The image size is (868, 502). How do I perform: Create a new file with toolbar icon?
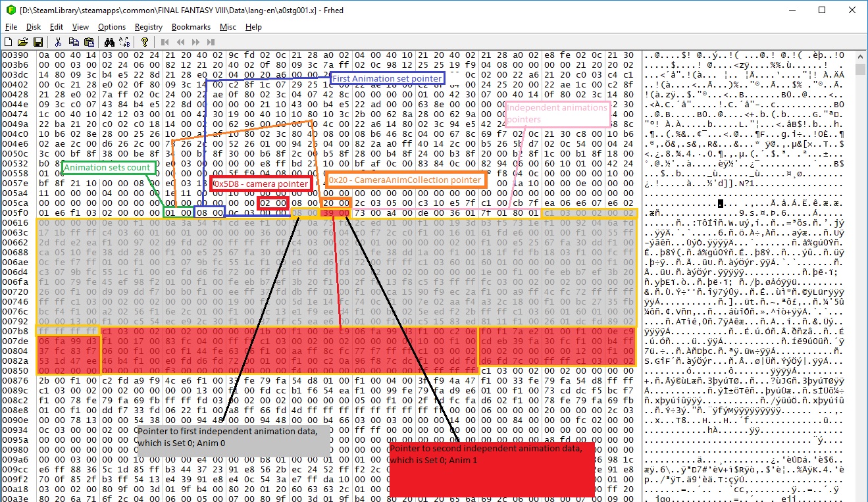[x=9, y=41]
